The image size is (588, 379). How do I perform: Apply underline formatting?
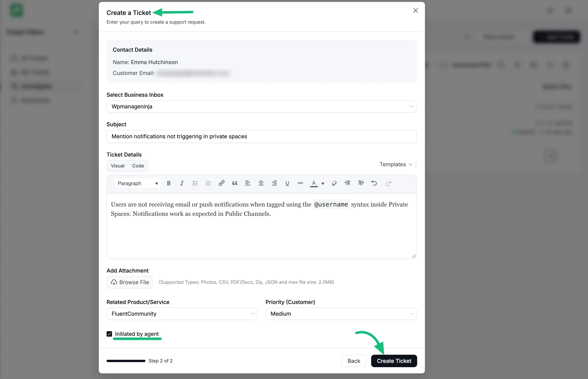coord(287,183)
